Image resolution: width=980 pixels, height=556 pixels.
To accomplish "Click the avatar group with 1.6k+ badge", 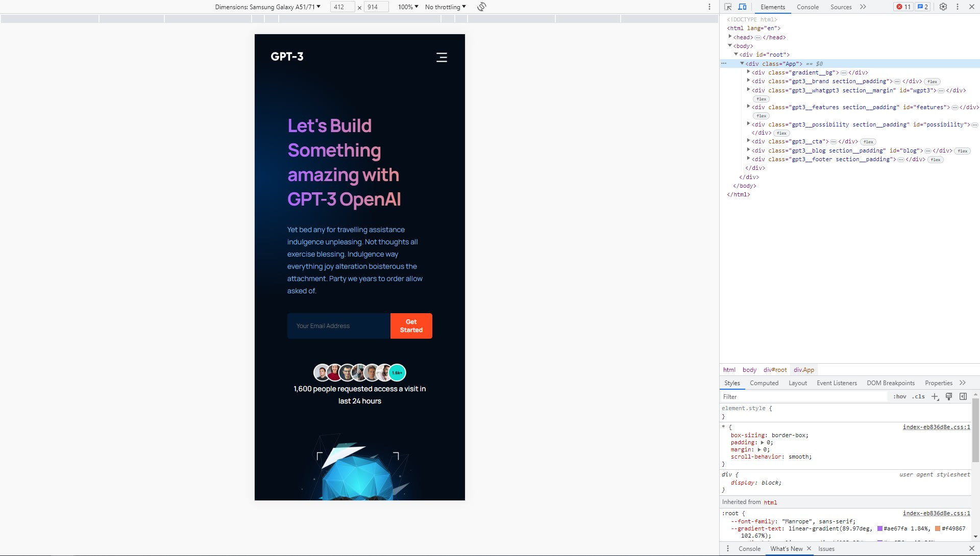I will (x=359, y=372).
